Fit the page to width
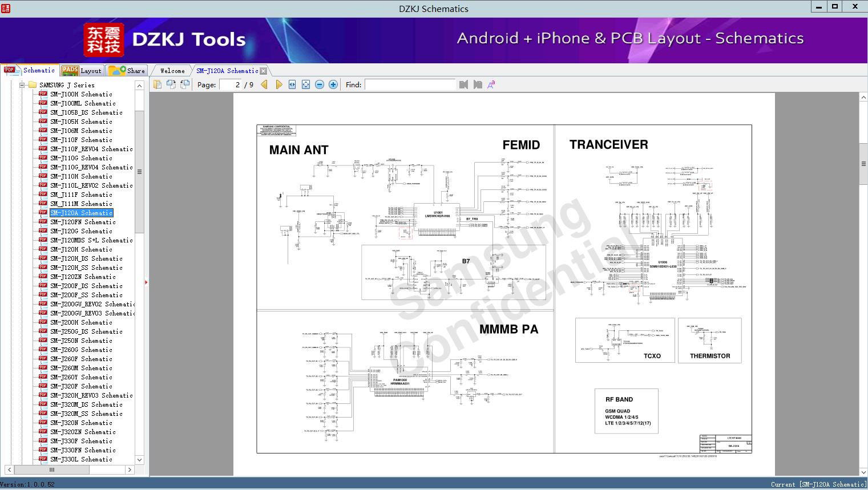 (x=292, y=84)
